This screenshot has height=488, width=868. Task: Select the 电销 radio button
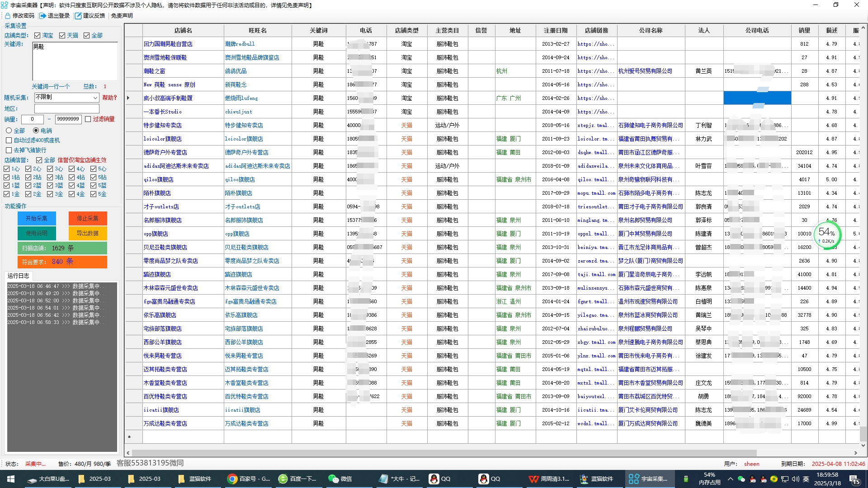(x=36, y=131)
